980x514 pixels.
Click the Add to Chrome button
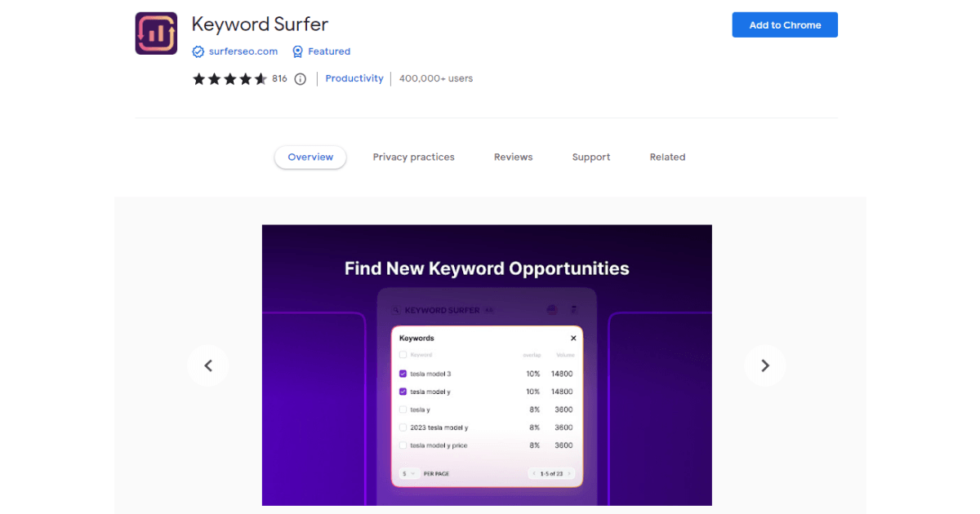click(784, 24)
